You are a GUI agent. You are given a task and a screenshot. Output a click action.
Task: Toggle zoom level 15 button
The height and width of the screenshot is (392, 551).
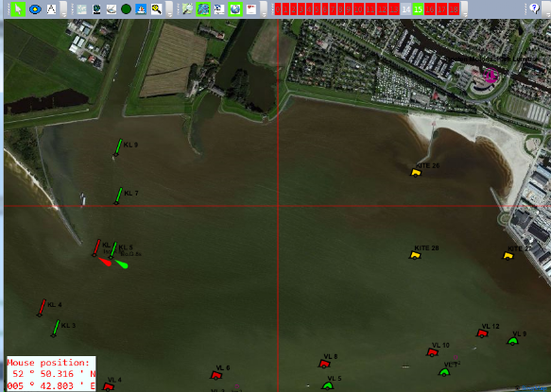click(418, 9)
